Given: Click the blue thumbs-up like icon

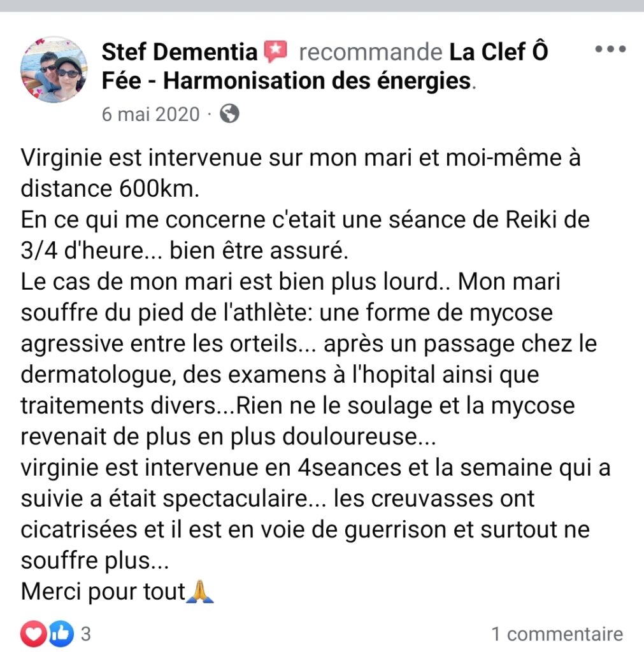Looking at the screenshot, I should tap(61, 634).
